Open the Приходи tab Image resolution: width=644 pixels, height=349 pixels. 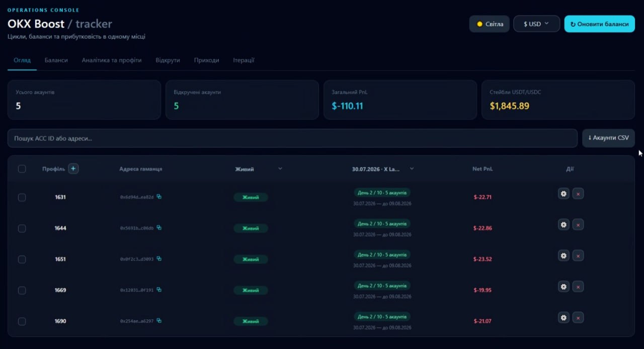tap(207, 60)
